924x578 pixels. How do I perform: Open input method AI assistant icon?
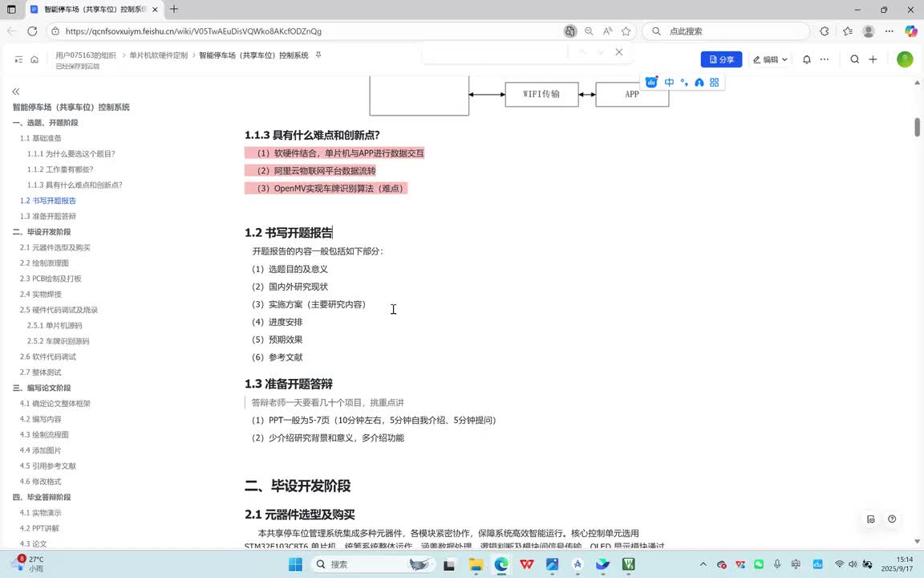pos(699,83)
